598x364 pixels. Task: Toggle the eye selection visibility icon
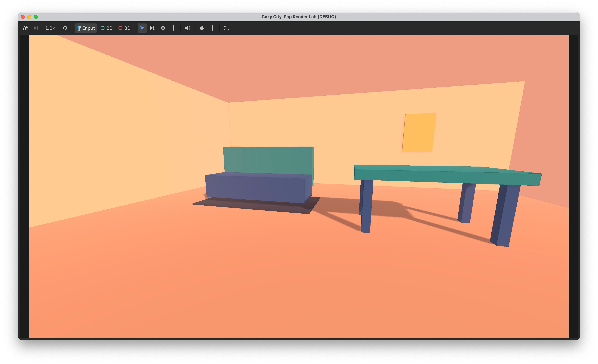[163, 28]
